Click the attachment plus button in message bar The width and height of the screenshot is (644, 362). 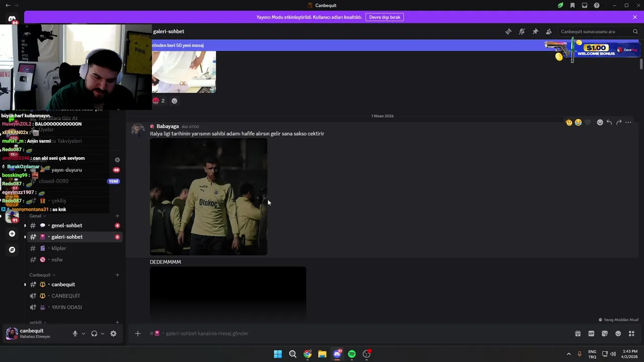click(x=138, y=333)
